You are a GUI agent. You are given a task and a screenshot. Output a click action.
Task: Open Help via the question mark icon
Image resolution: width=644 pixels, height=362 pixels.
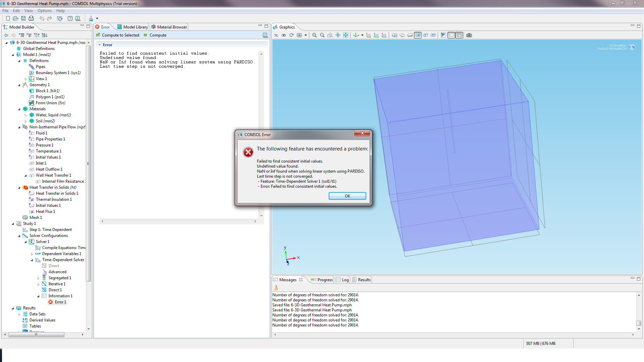pyautogui.click(x=70, y=18)
